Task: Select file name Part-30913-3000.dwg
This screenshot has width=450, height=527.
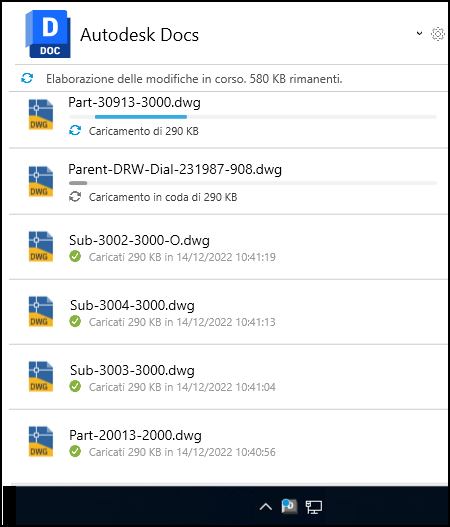Action: click(x=134, y=102)
